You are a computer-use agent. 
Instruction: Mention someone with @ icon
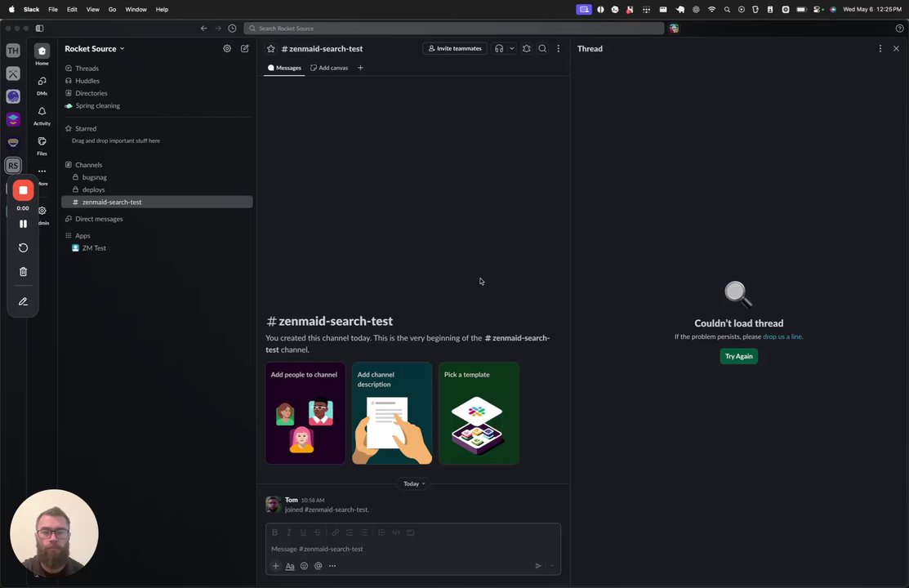click(x=319, y=566)
